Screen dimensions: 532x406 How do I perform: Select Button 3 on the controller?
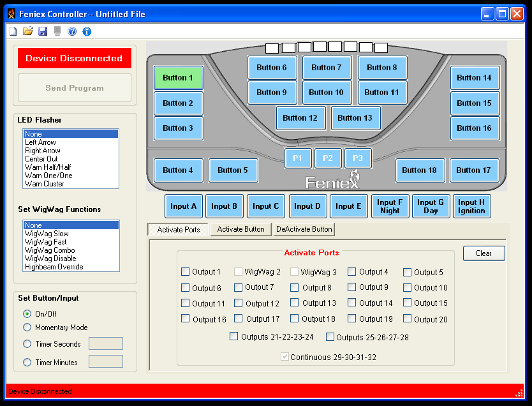click(179, 128)
